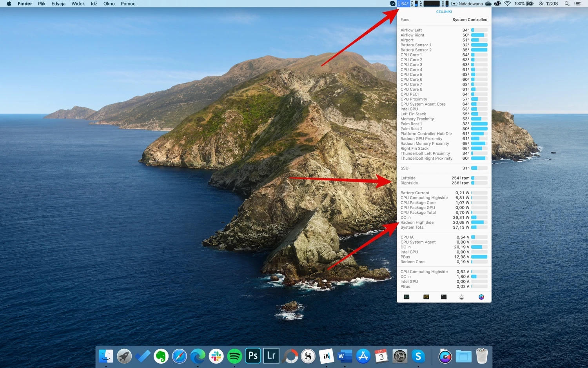This screenshot has width=588, height=368.
Task: Open the SSD disk monitor in the menu bar
Action: [x=445, y=4]
